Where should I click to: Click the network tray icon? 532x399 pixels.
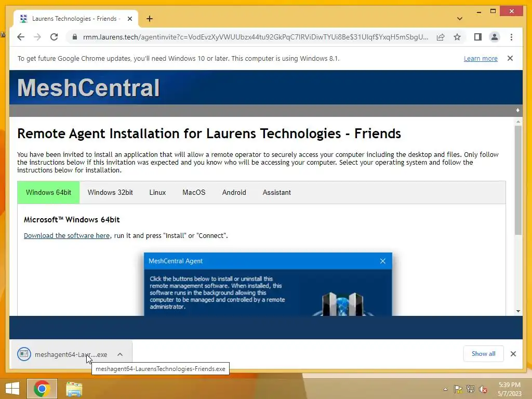click(471, 389)
